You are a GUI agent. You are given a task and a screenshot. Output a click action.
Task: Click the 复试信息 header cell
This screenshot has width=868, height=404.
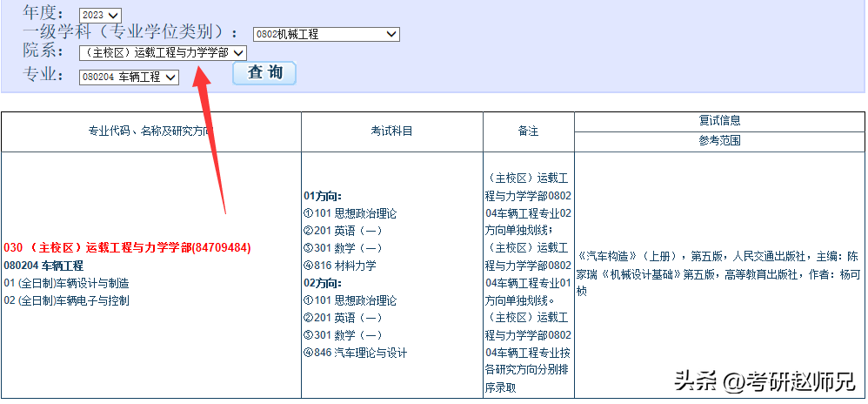pyautogui.click(x=719, y=121)
